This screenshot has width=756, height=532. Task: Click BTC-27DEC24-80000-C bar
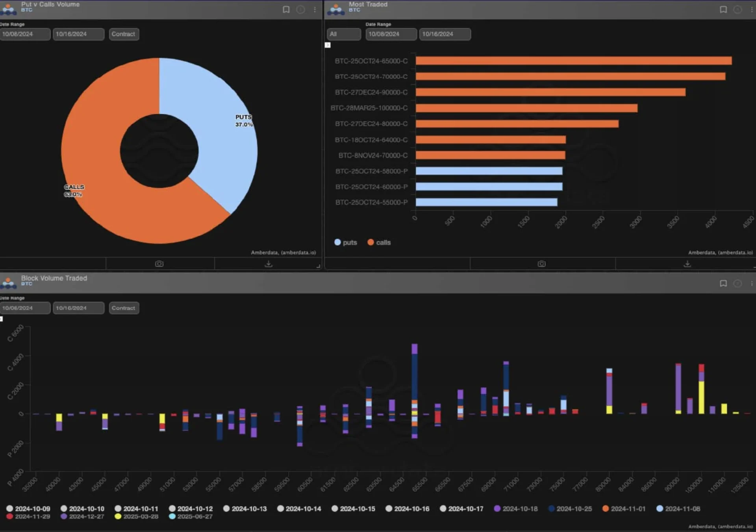pos(517,124)
